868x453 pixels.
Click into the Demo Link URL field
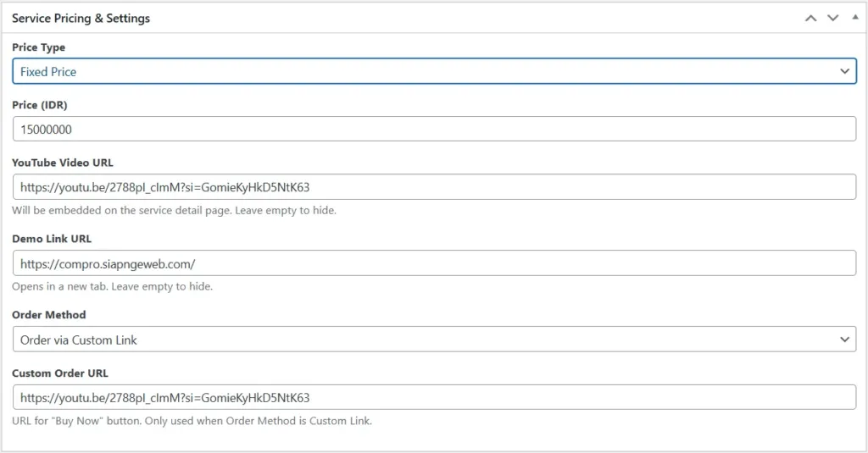pos(434,263)
